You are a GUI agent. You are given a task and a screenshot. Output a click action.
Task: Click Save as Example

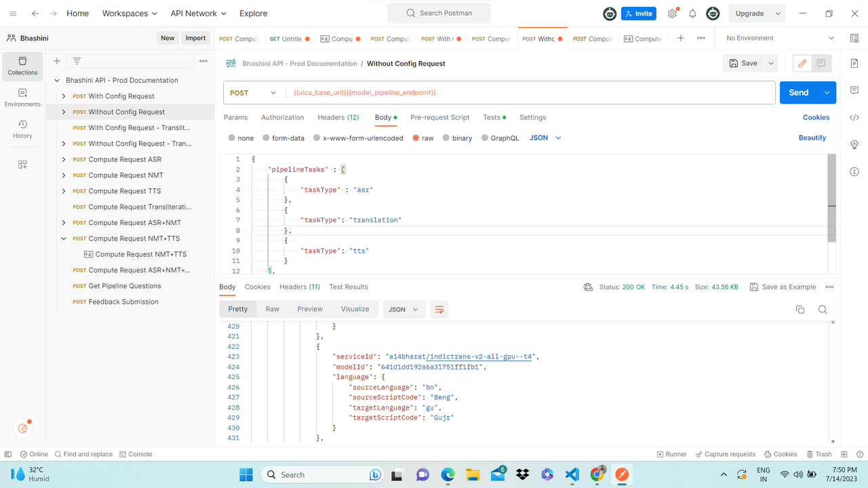coord(783,287)
